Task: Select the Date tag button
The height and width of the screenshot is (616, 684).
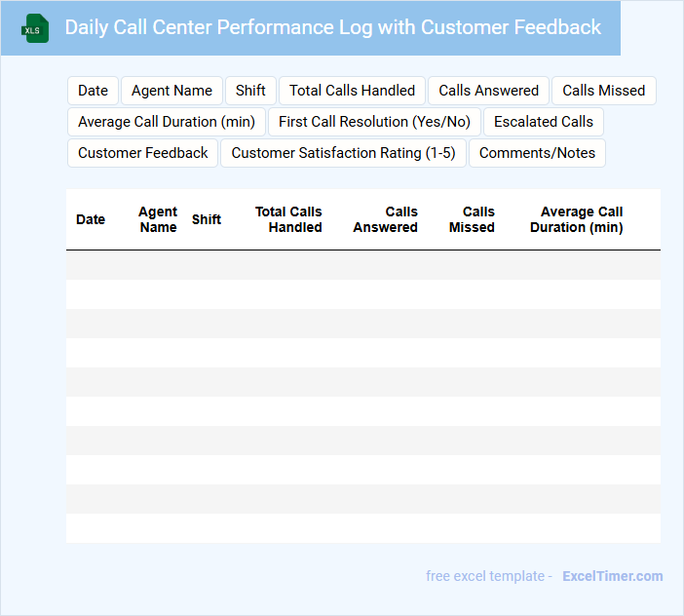Action: click(x=93, y=91)
